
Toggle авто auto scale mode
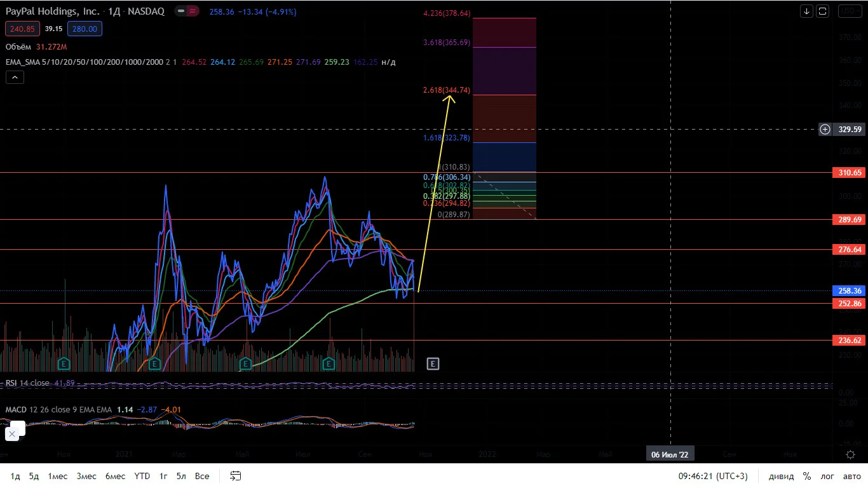pos(851,476)
